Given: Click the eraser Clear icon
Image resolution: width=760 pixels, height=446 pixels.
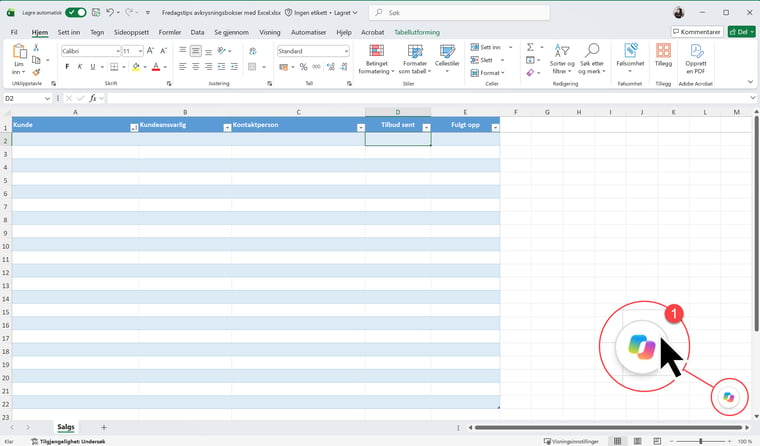Looking at the screenshot, I should pos(530,72).
